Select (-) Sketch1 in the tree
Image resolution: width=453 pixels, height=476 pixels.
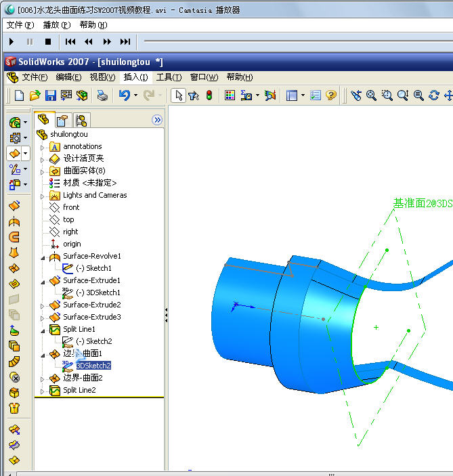tap(93, 268)
